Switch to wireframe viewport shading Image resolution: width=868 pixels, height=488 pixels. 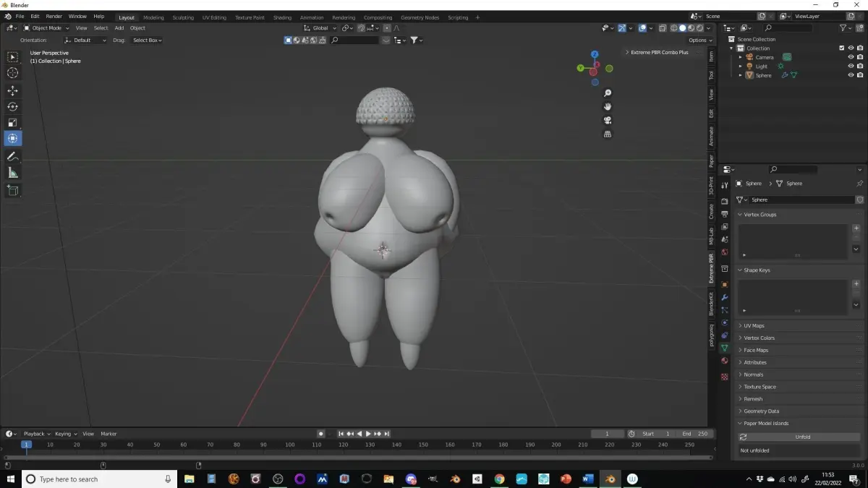click(x=673, y=28)
